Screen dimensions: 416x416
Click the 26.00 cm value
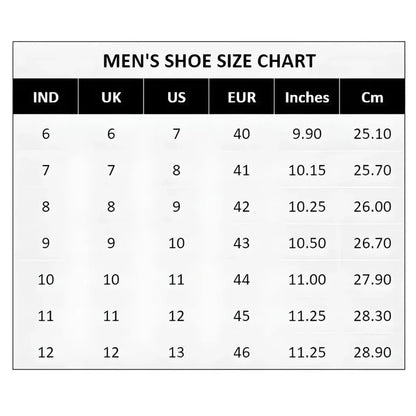click(x=372, y=207)
